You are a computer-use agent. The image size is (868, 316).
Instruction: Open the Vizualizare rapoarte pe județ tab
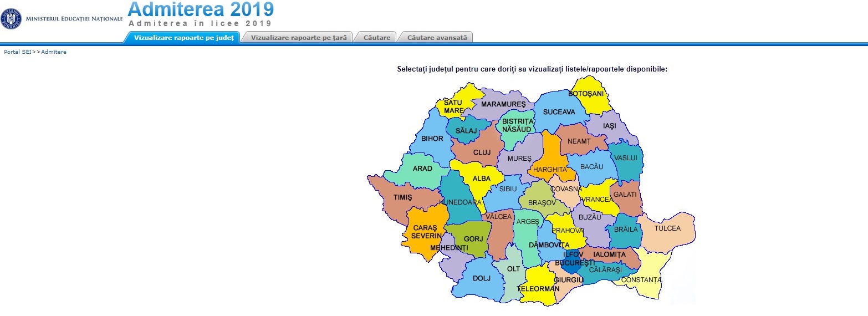click(x=183, y=38)
